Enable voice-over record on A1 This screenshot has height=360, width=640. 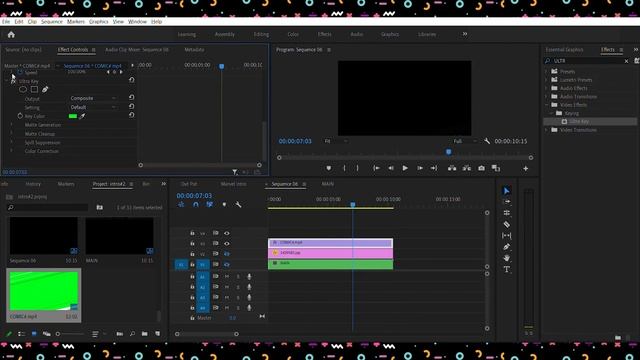pos(249,277)
